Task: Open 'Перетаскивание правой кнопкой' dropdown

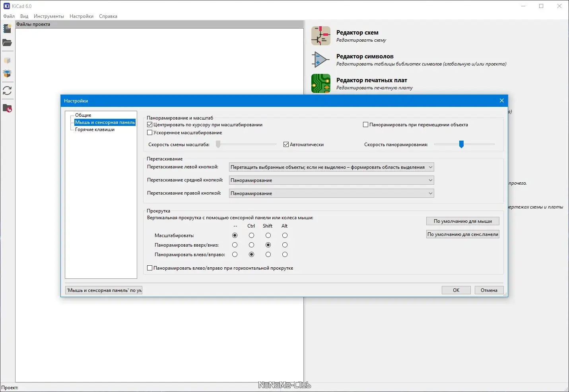Action: coord(332,193)
